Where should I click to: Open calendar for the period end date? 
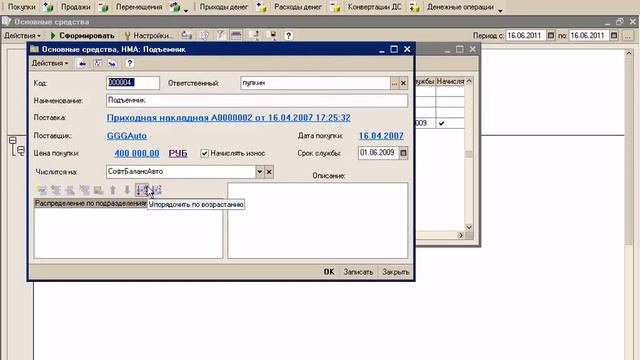[x=614, y=36]
